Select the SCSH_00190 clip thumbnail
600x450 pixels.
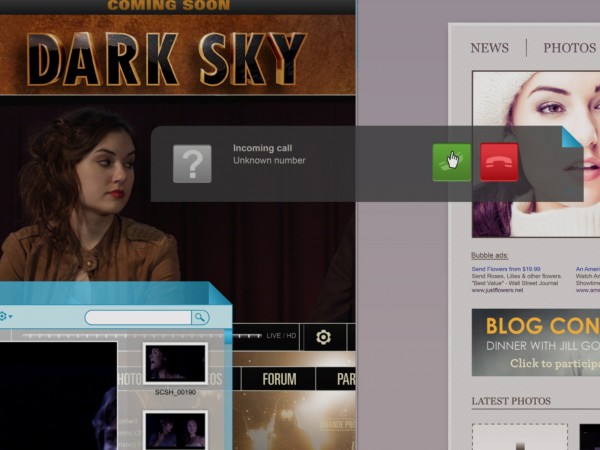point(174,363)
